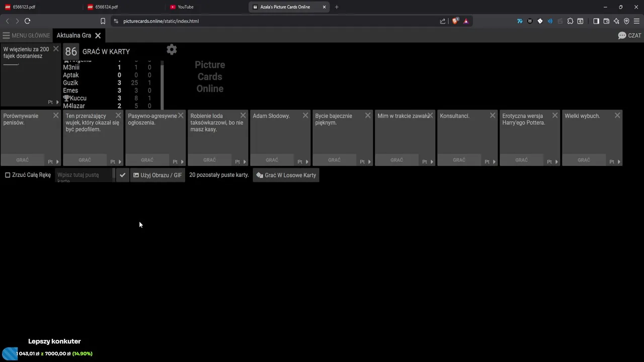Expand Pt arrow on 'Konsultanci' card

494,162
